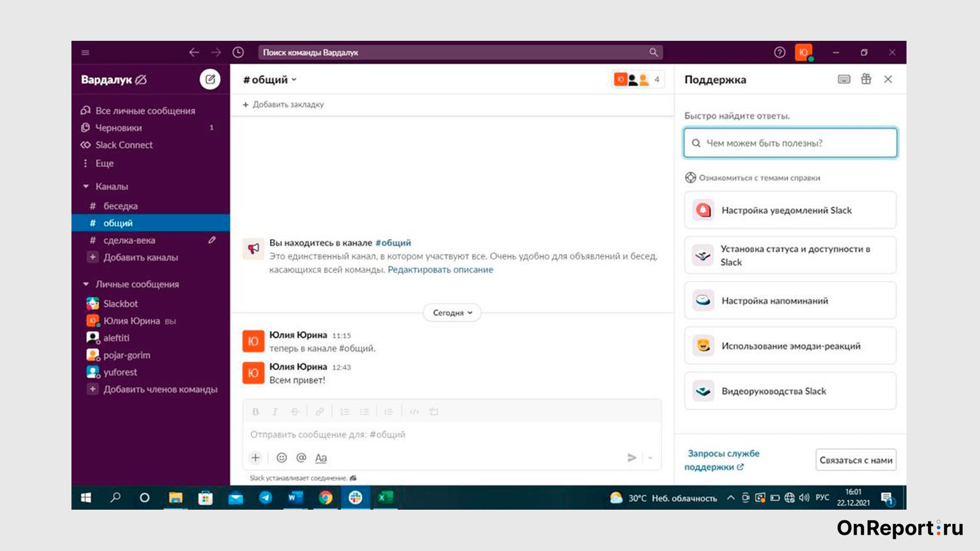Click the strikethrough formatting icon
Image resolution: width=980 pixels, height=551 pixels.
(x=295, y=411)
